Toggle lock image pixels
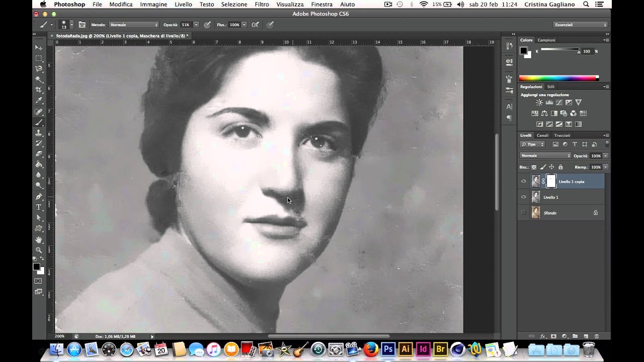The width and height of the screenshot is (644, 362). click(x=543, y=167)
